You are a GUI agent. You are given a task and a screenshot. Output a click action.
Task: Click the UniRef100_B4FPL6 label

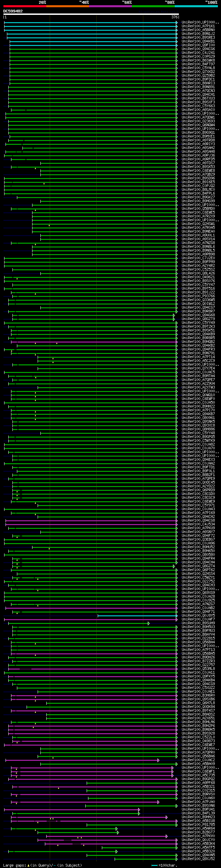198,194
